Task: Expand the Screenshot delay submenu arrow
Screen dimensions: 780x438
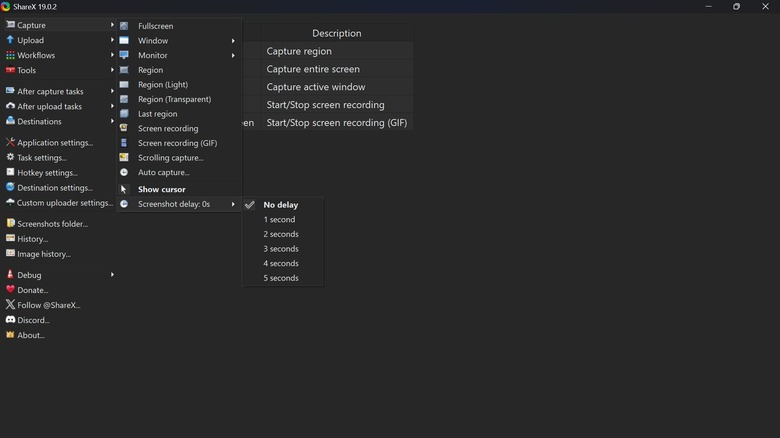Action: (x=233, y=204)
